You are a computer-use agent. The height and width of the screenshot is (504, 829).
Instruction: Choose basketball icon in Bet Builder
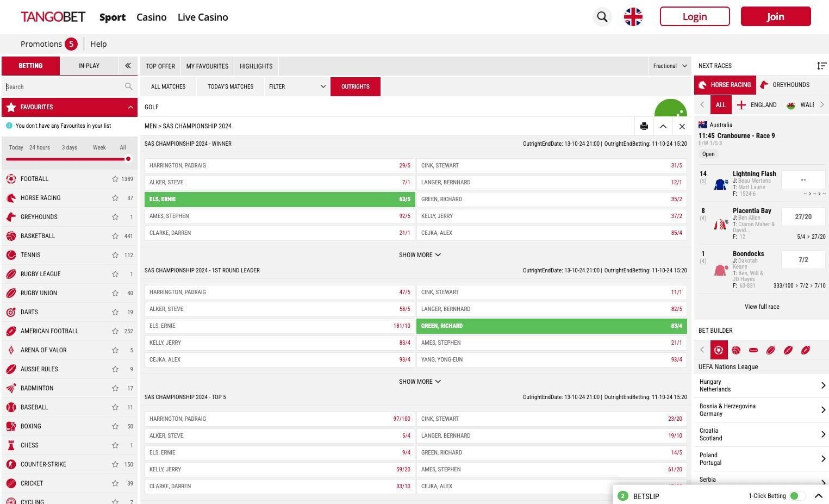pyautogui.click(x=736, y=350)
